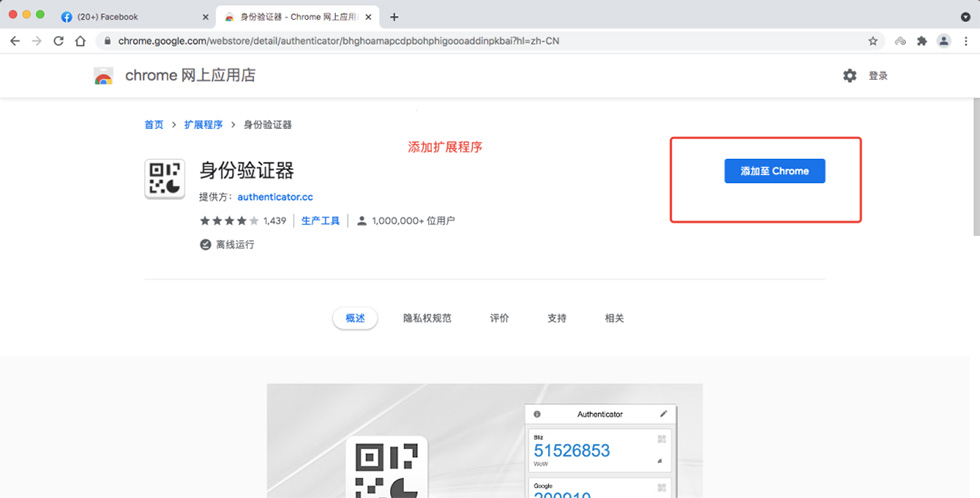Bookmark this page with star icon
Viewport: 980px width, 498px height.
click(873, 41)
